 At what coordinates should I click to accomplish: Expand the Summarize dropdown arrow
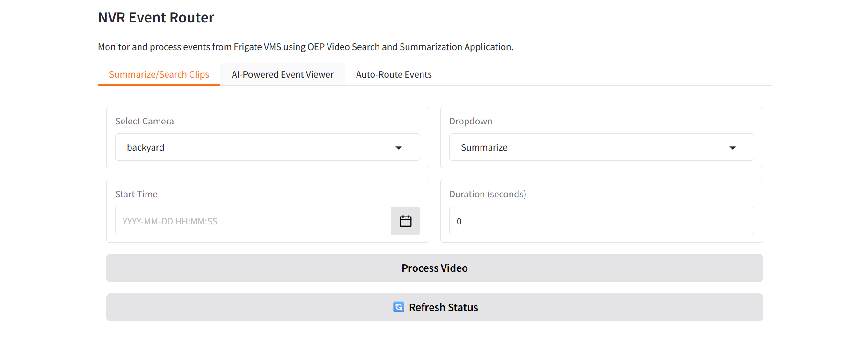pos(732,148)
